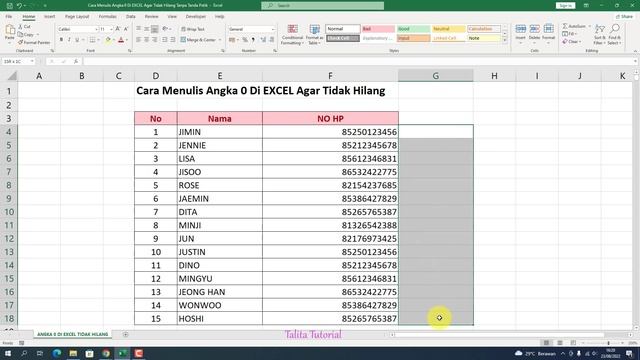The image size is (640, 360).
Task: Click the Search box in title bar
Action: 322,5
